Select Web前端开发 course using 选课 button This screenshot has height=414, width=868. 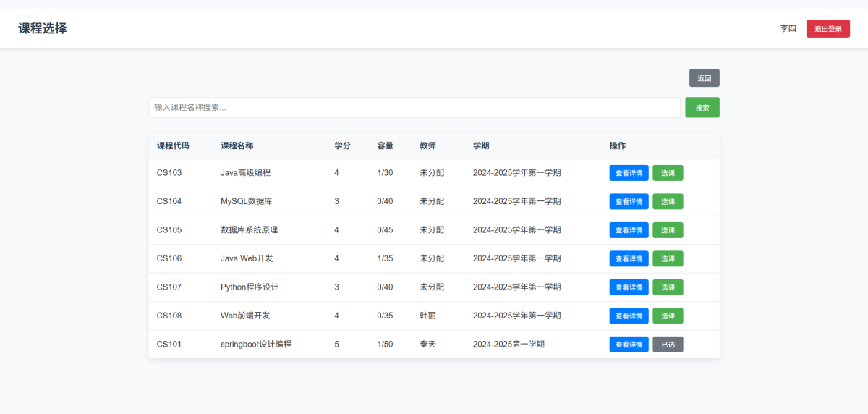point(668,316)
